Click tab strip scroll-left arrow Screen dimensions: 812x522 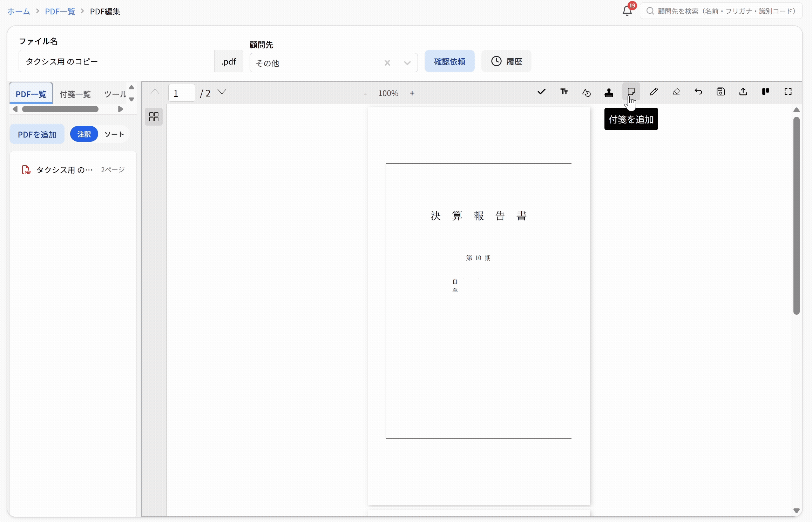tap(15, 109)
